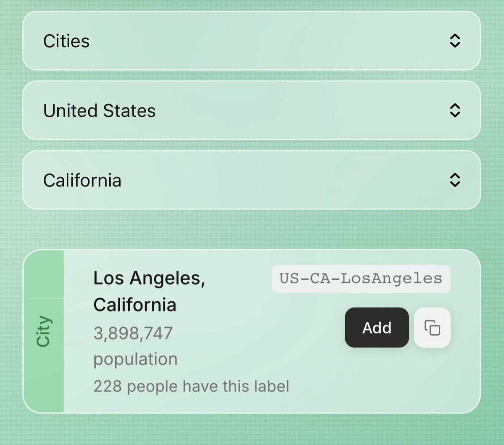The height and width of the screenshot is (445, 504).
Task: Click the chevron arrows beside United States
Action: coord(455,110)
